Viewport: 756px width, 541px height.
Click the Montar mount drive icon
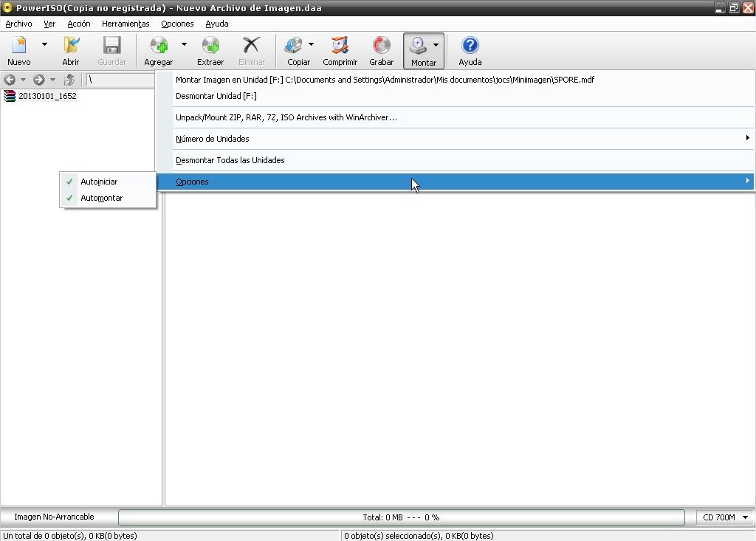pyautogui.click(x=418, y=46)
